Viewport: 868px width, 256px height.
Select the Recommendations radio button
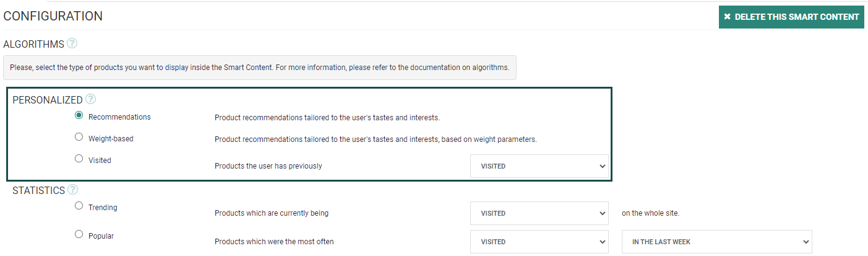pyautogui.click(x=79, y=115)
